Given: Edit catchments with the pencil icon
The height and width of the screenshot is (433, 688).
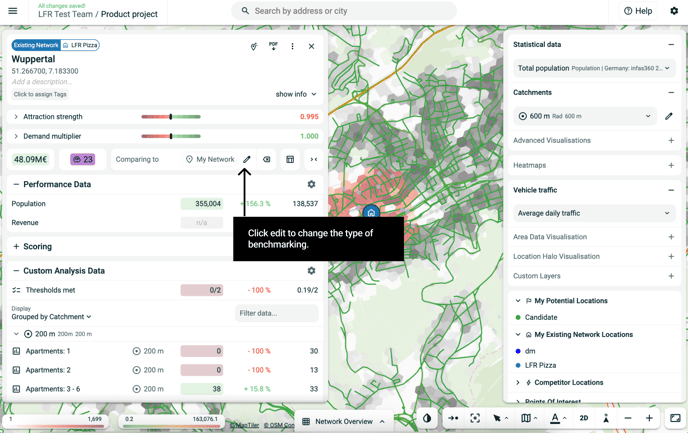Looking at the screenshot, I should pyautogui.click(x=668, y=116).
